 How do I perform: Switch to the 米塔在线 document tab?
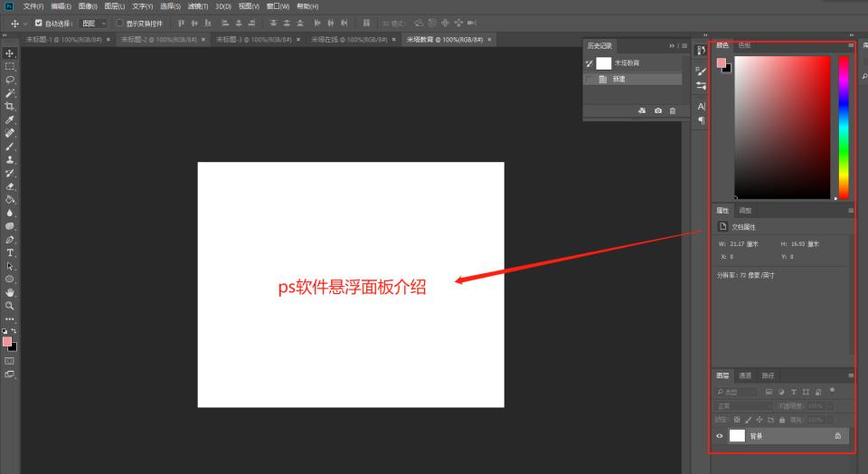(x=349, y=39)
